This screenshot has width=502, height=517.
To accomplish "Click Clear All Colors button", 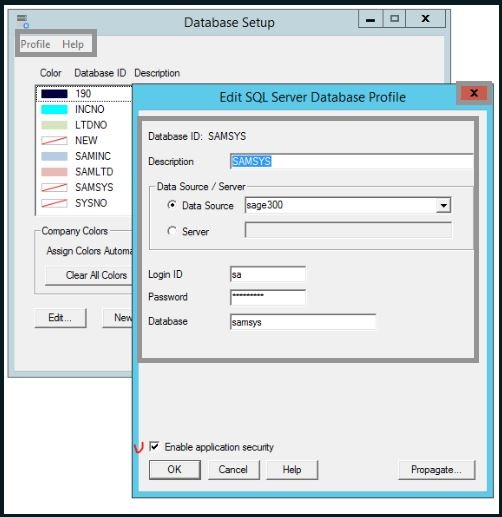I will point(89,275).
